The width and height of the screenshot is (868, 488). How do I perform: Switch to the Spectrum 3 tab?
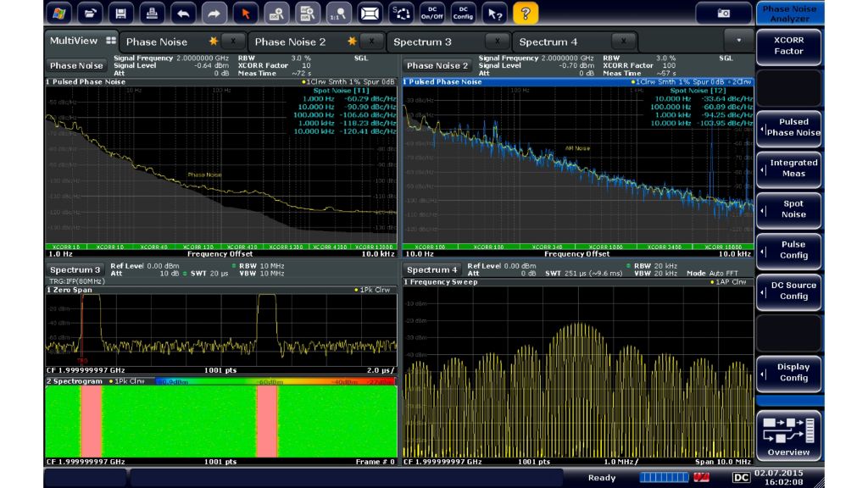(424, 42)
